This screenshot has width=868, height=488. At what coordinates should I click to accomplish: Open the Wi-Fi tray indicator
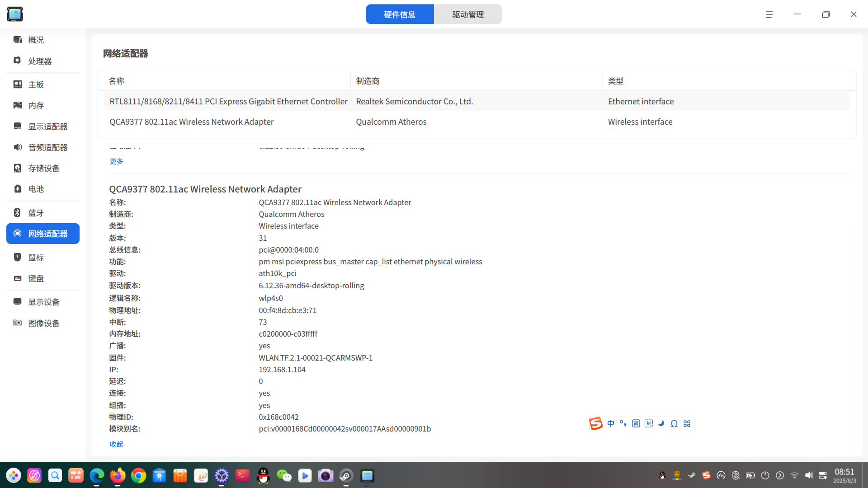794,475
